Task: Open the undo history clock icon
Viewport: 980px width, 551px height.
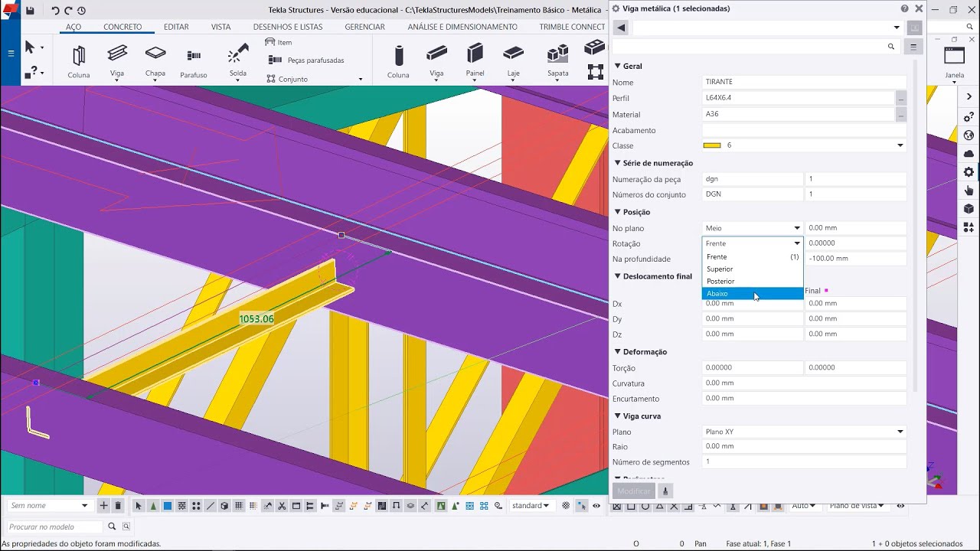Action: 81,11
